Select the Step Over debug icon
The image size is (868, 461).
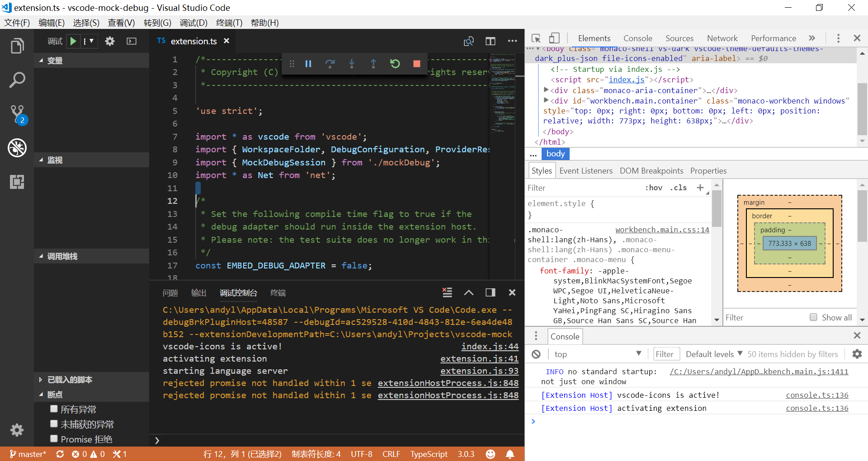pyautogui.click(x=330, y=64)
